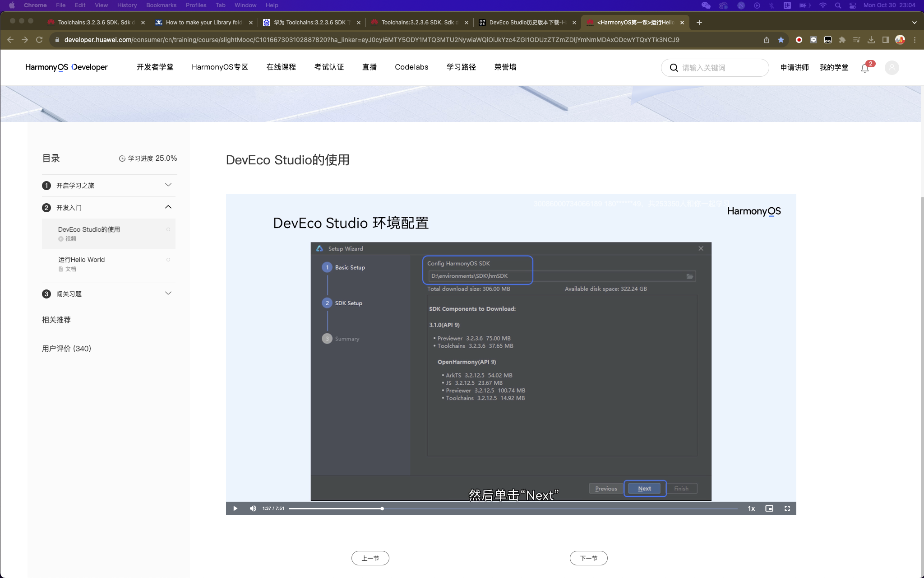The width and height of the screenshot is (924, 578).
Task: Open lesson 运行Hello World
Action: pyautogui.click(x=109, y=264)
